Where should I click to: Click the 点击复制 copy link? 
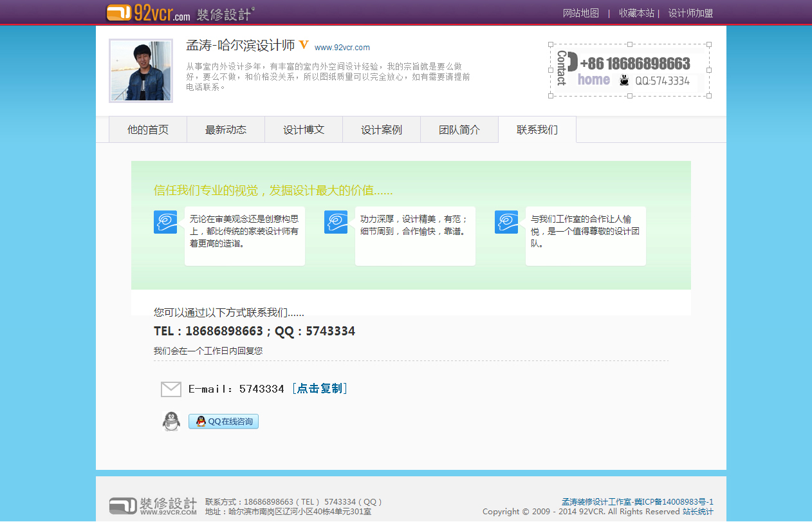(x=320, y=389)
